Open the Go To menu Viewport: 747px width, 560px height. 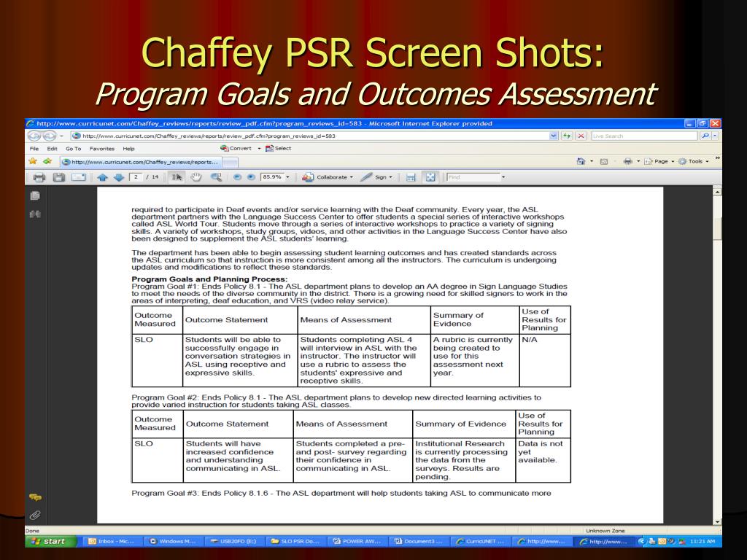tap(74, 149)
